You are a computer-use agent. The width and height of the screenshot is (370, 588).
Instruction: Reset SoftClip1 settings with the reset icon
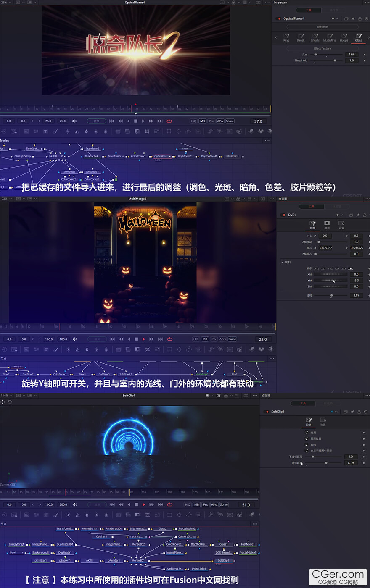pos(366,412)
